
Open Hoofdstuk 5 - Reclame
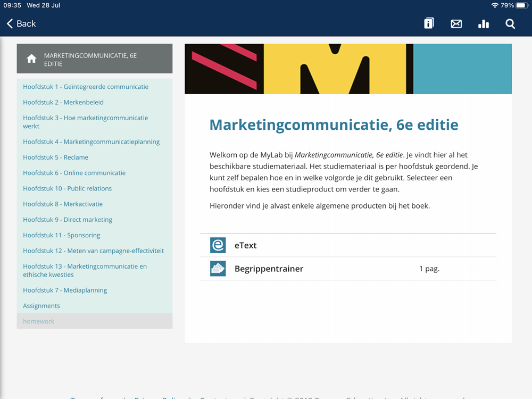tap(56, 157)
